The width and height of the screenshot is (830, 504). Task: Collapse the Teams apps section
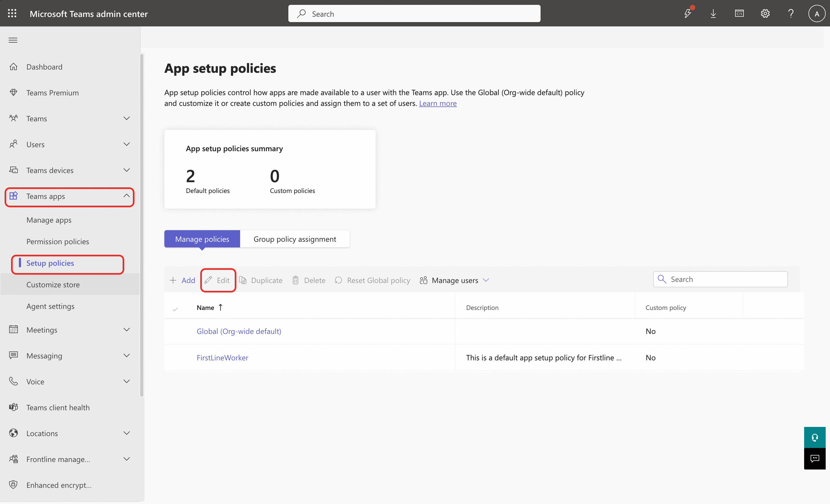pyautogui.click(x=127, y=196)
